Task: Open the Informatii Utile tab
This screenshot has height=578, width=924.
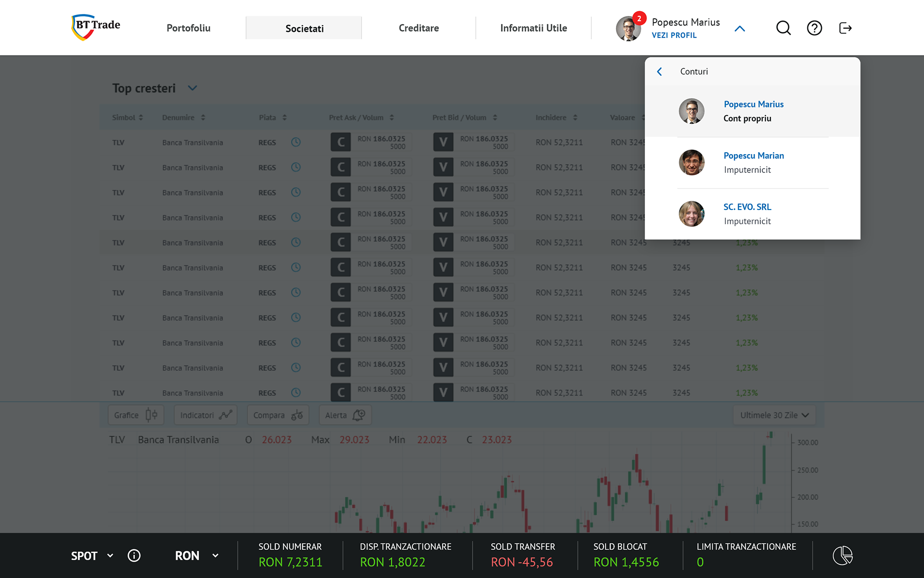Action: [534, 28]
